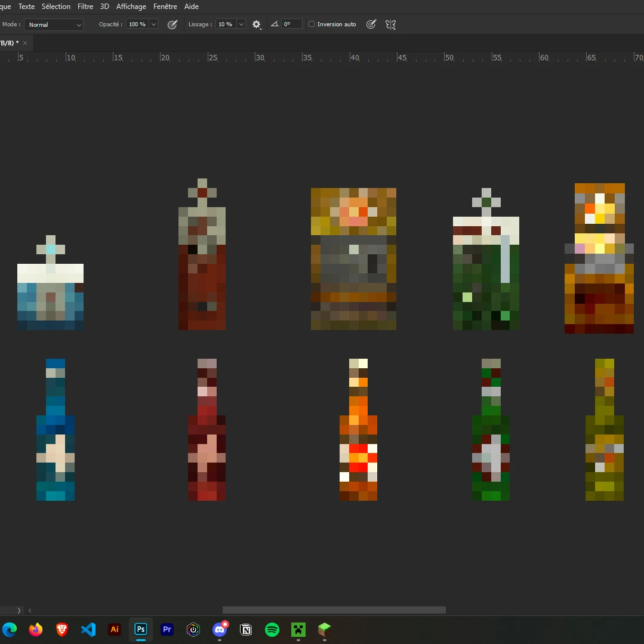
Task: Open Premiere Pro from the taskbar
Action: pos(167,629)
